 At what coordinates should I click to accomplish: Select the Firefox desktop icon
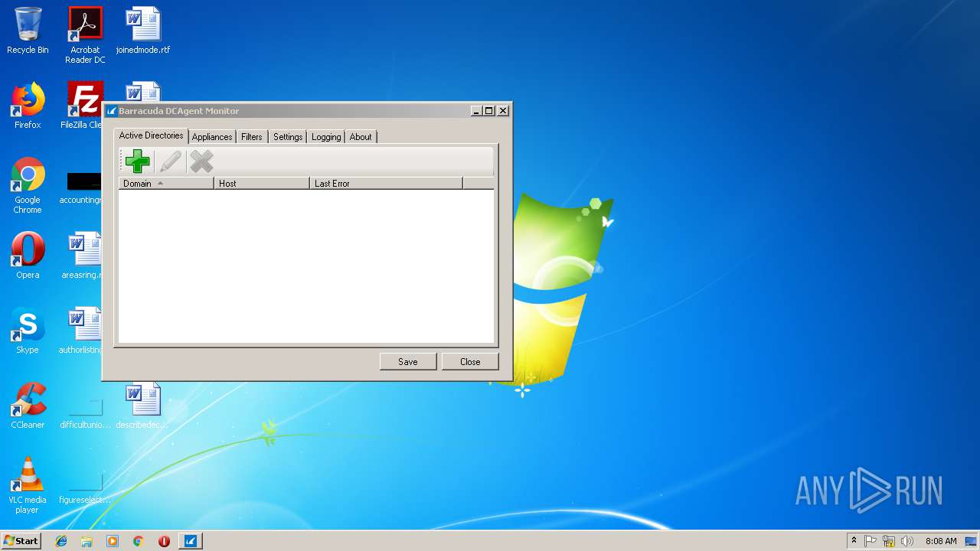28,106
